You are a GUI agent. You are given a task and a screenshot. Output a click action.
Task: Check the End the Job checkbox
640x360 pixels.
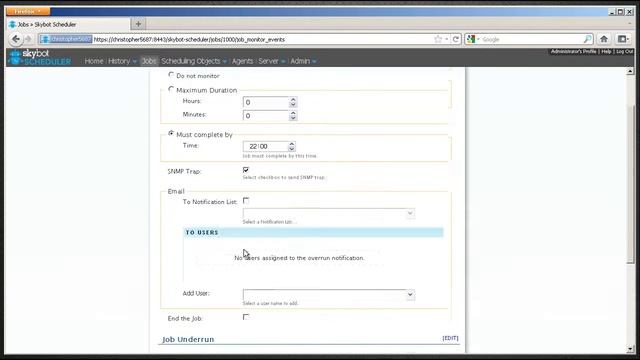point(246,317)
